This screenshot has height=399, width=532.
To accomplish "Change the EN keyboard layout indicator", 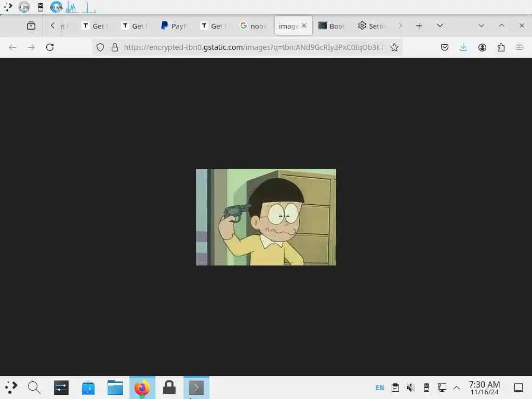I will point(380,388).
